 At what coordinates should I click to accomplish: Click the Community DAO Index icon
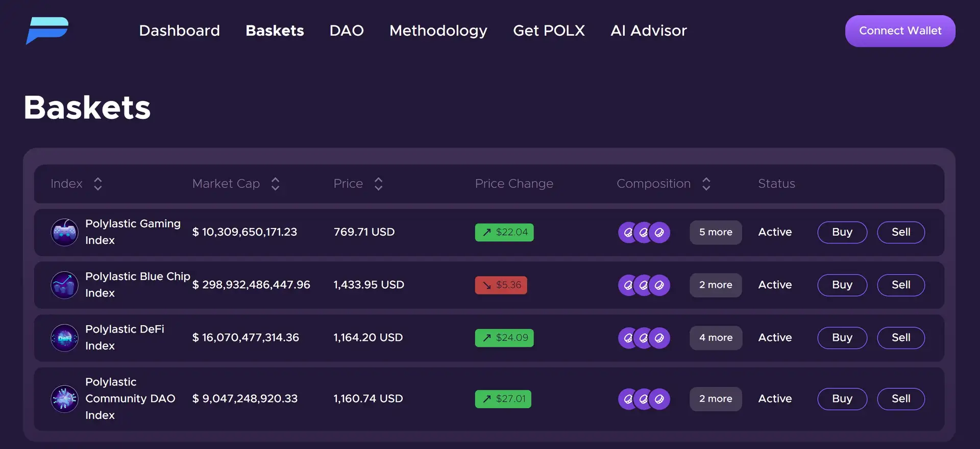65,398
